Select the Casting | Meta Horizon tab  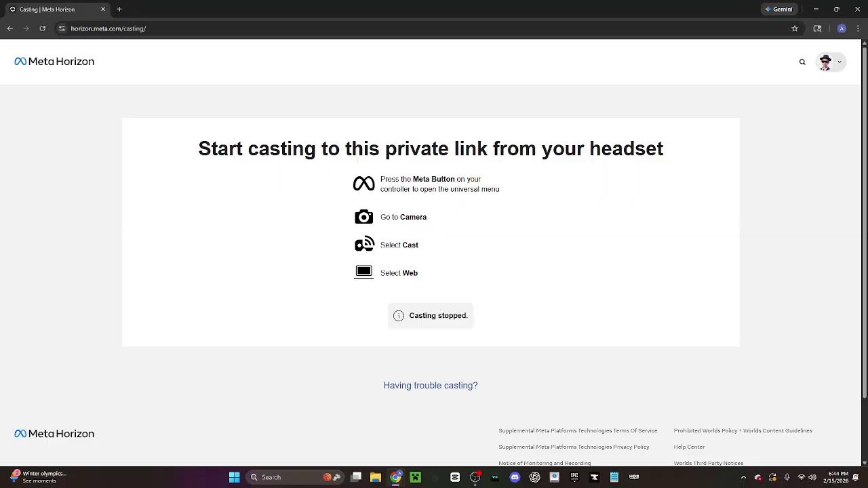(x=57, y=9)
